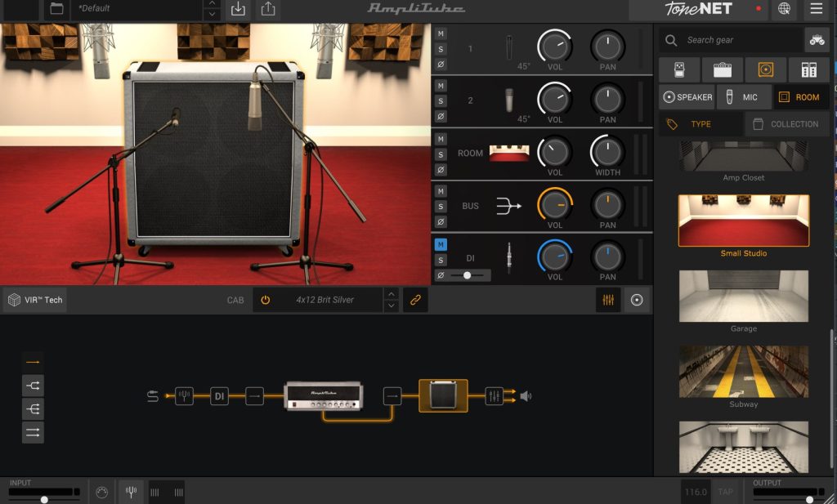Click the VIR Tech button
This screenshot has width=837, height=504.
[x=35, y=300]
